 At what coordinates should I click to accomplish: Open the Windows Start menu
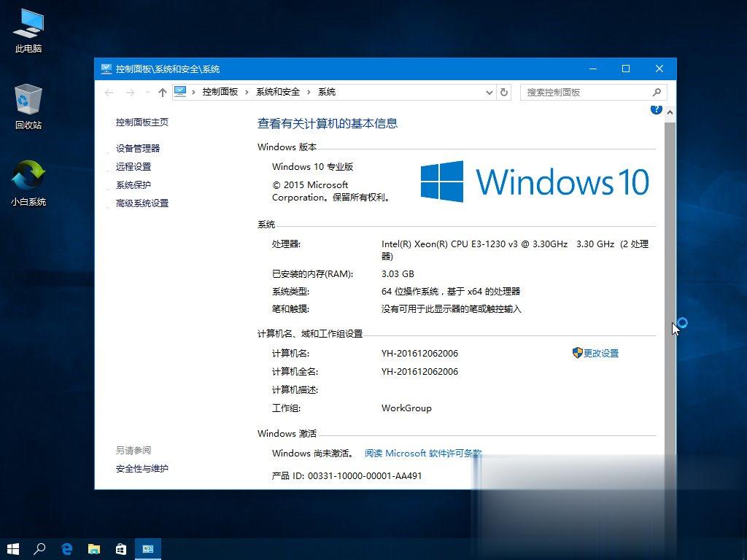pos(13,548)
